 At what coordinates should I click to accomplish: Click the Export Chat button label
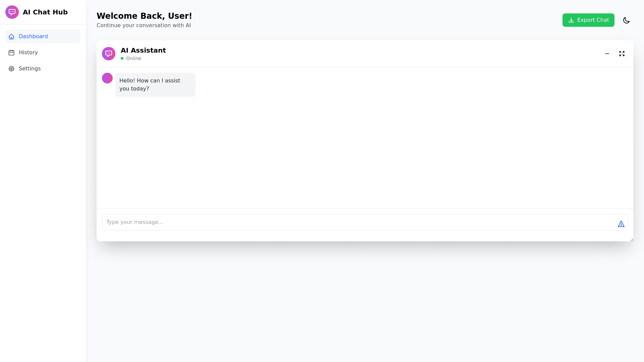(x=593, y=20)
